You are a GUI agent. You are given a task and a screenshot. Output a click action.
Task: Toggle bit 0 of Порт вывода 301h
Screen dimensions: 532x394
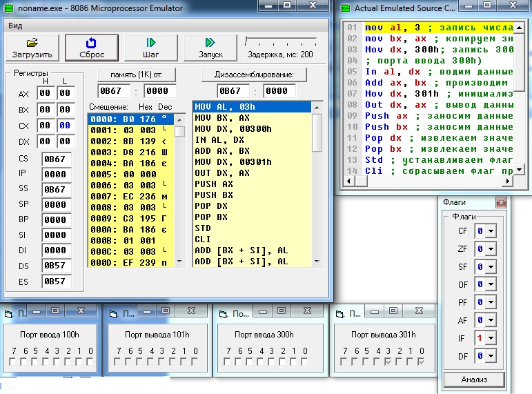click(x=421, y=362)
